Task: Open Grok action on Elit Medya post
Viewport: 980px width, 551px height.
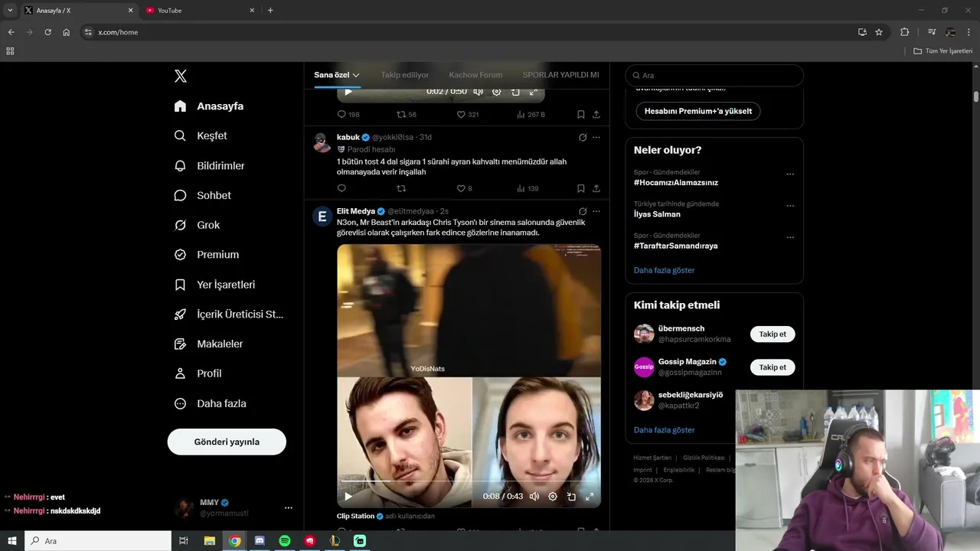Action: coord(583,211)
